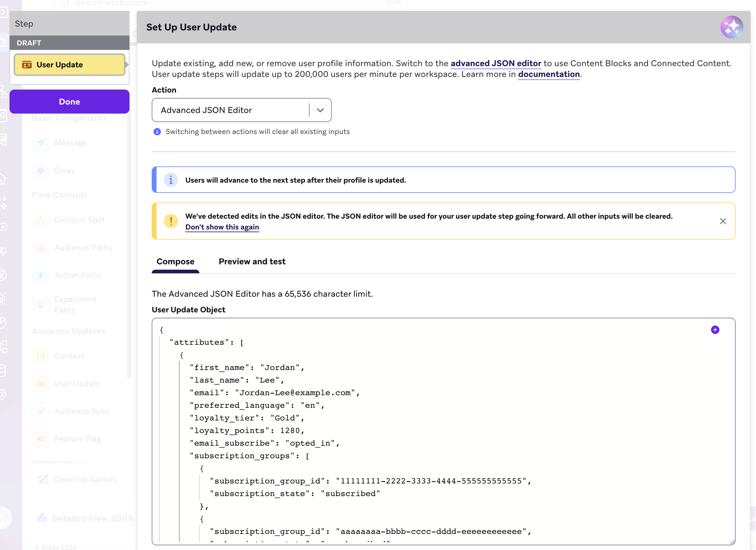The image size is (756, 550).
Task: Click the info icon beside switching actions note
Action: point(157,132)
